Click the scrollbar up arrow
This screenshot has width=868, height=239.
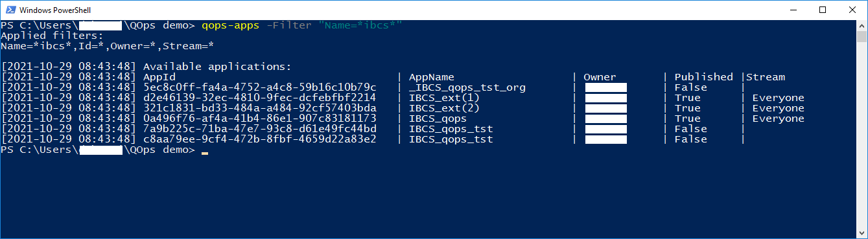[x=862, y=26]
